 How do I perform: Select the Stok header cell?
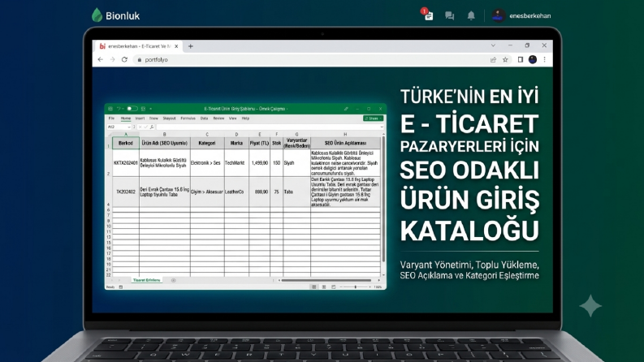coord(276,143)
